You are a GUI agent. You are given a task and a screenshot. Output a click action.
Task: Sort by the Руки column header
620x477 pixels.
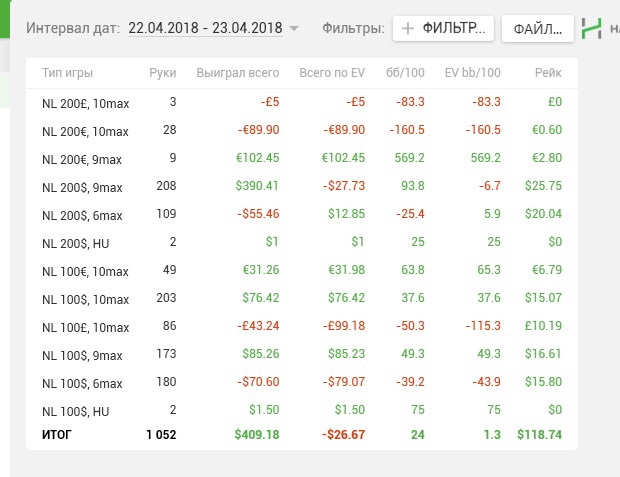pyautogui.click(x=162, y=73)
